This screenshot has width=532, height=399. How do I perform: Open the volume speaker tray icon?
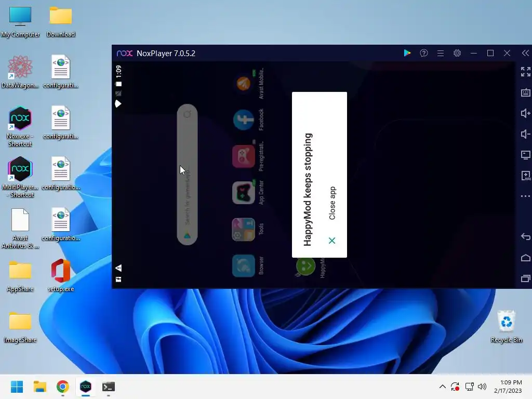[x=482, y=387]
